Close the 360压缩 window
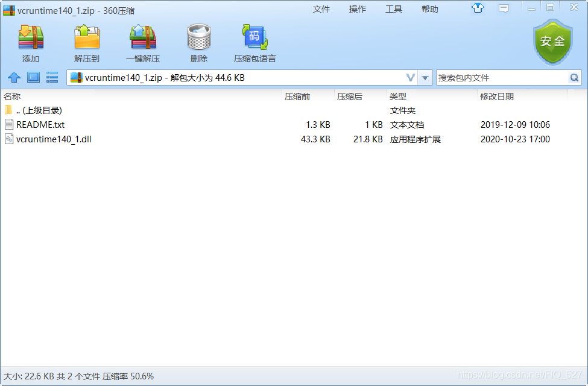 click(574, 7)
